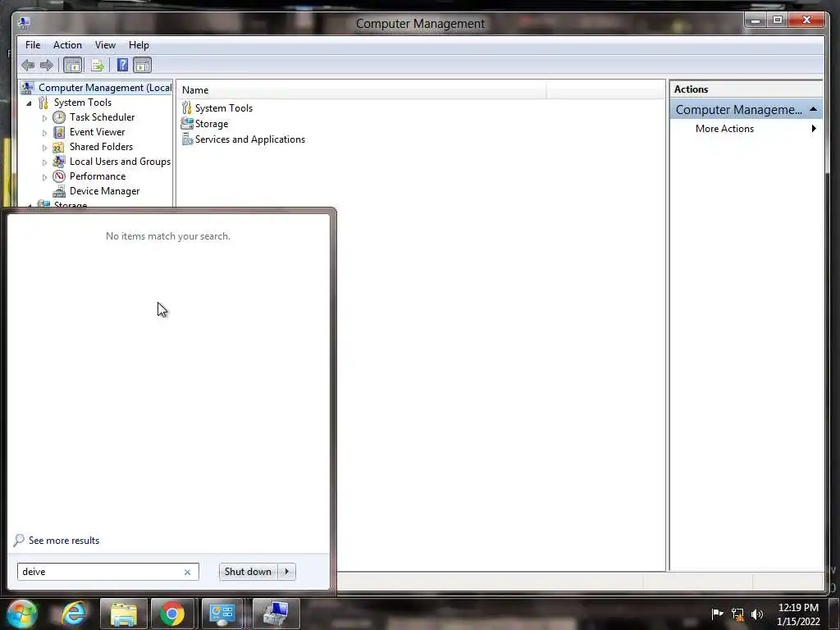Click the network tray icon

point(737,614)
